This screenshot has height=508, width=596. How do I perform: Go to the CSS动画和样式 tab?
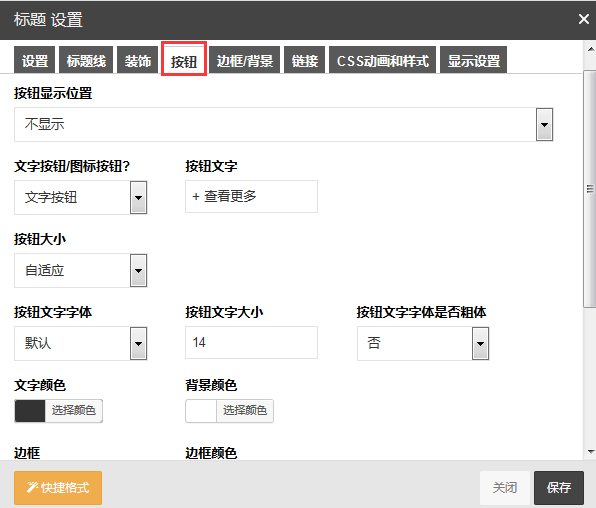[x=382, y=60]
